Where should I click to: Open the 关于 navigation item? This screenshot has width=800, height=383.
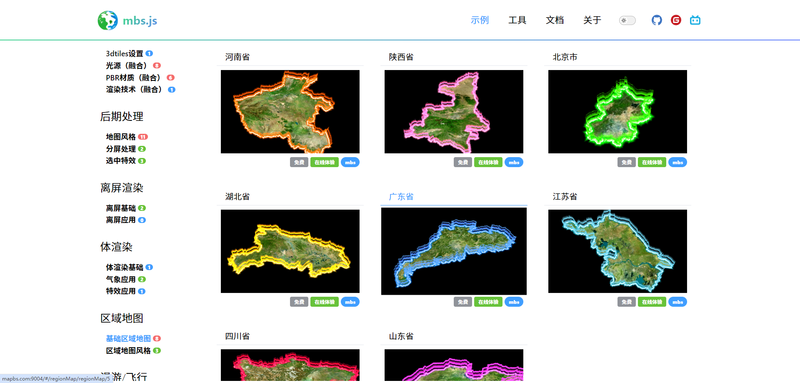[592, 20]
